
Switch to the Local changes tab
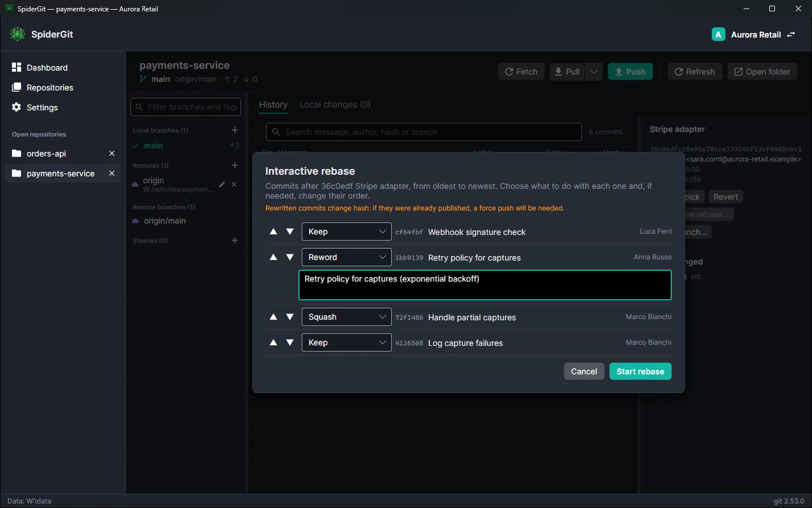point(335,105)
